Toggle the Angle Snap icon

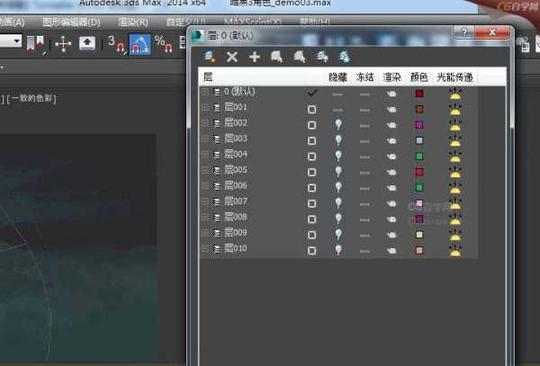click(140, 44)
